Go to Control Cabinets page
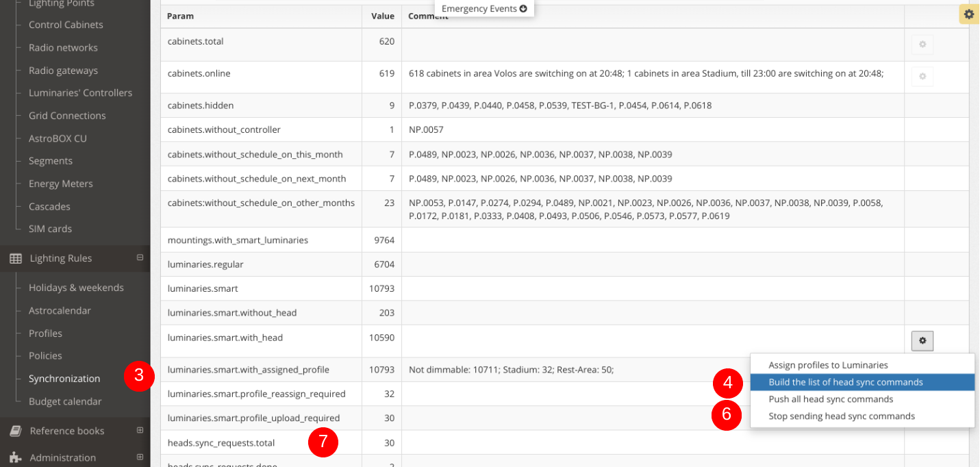The width and height of the screenshot is (980, 467). pos(66,25)
